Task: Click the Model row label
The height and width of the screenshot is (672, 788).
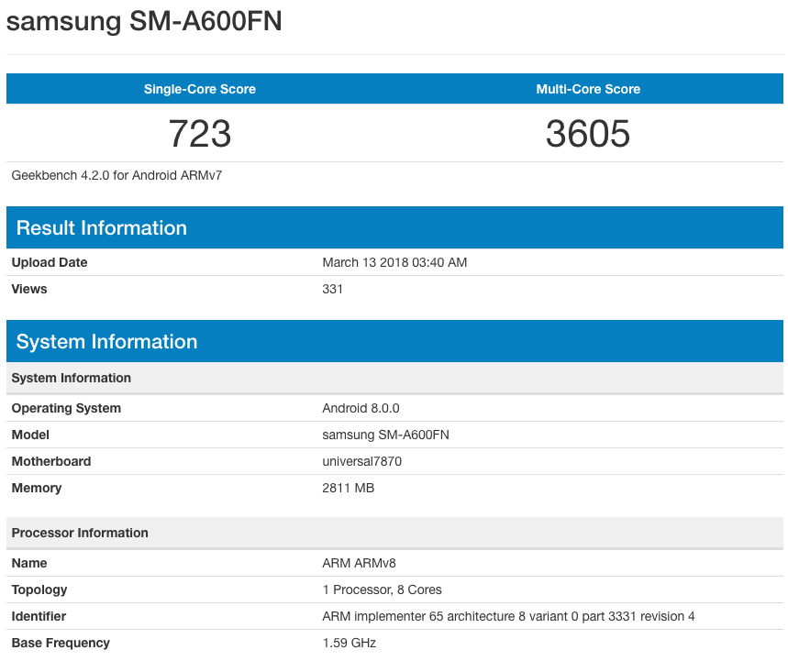Action: tap(30, 435)
